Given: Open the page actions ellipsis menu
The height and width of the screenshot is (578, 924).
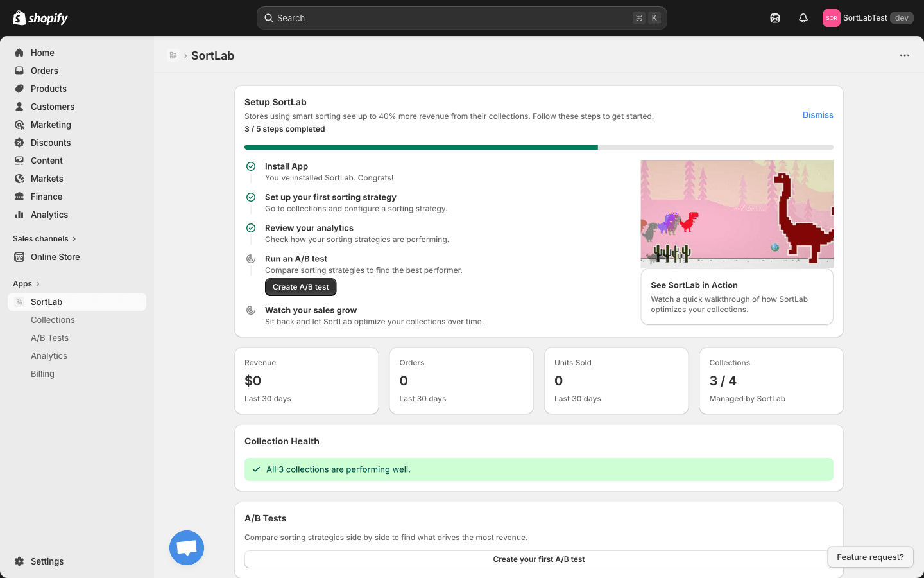Looking at the screenshot, I should 905,55.
